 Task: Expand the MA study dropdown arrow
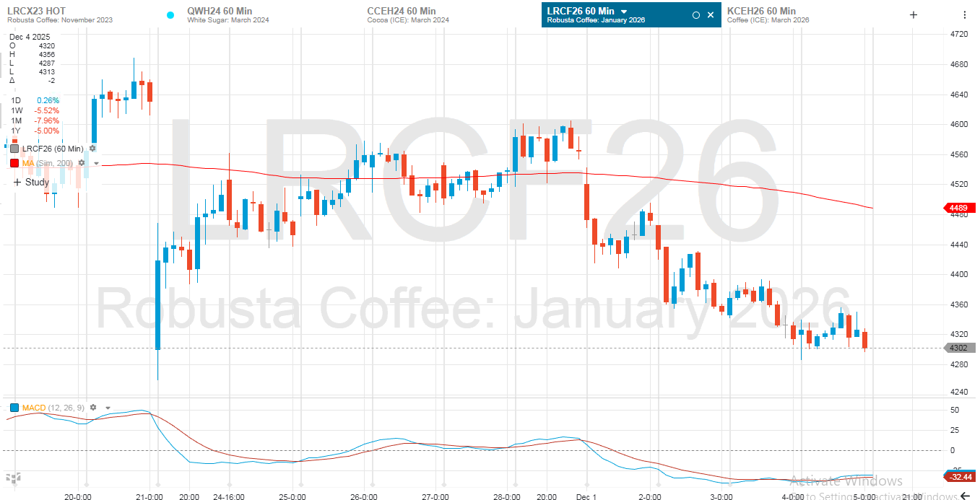96,164
